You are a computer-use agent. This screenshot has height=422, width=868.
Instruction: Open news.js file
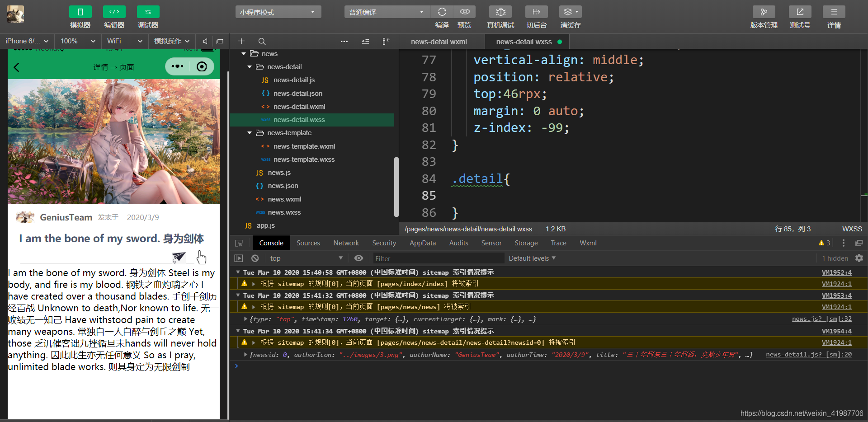point(279,173)
